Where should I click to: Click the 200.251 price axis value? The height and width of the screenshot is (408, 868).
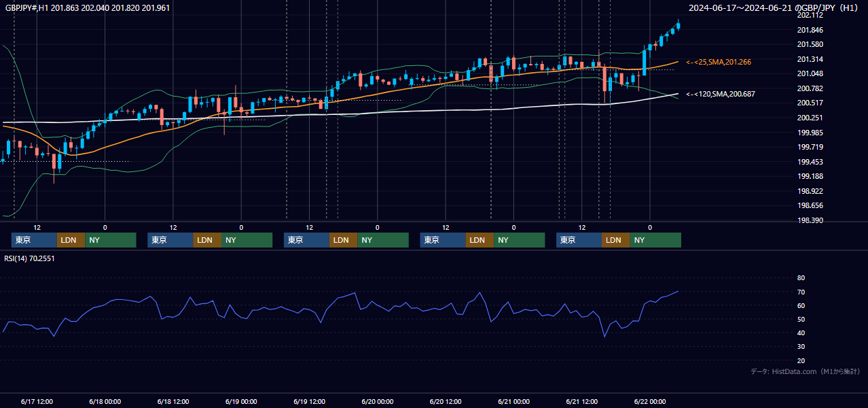pyautogui.click(x=810, y=118)
